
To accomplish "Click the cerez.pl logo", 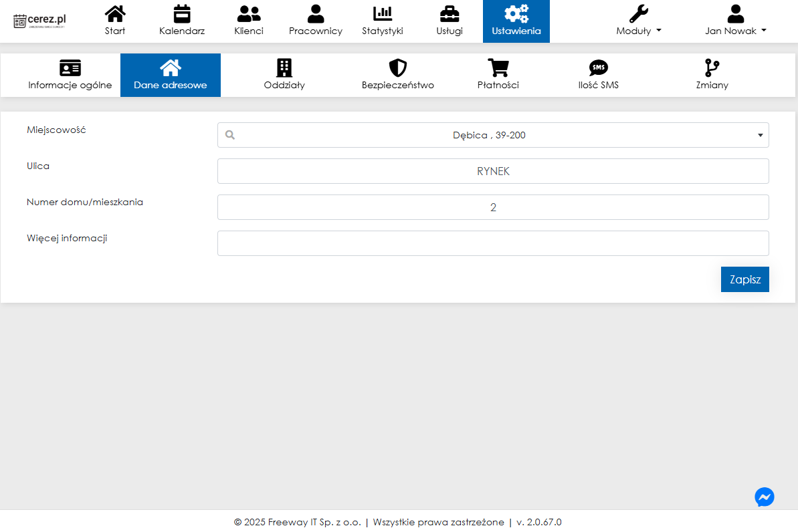I will coord(40,21).
